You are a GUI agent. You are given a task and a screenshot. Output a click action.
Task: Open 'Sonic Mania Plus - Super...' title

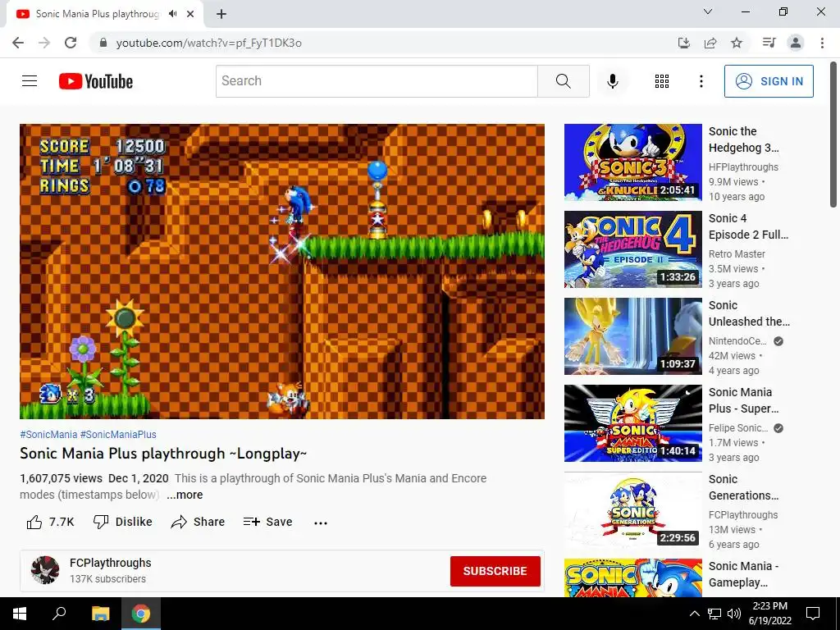pyautogui.click(x=743, y=400)
